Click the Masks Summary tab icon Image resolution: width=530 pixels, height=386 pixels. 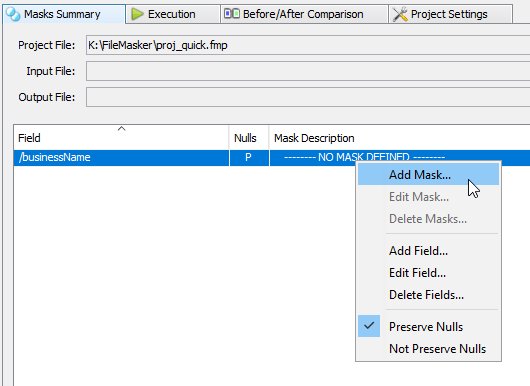13,14
